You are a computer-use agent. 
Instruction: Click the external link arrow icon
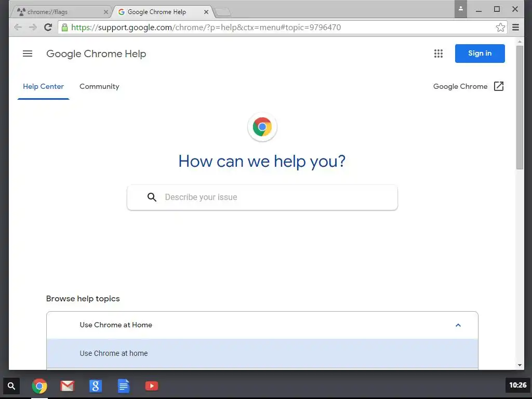(x=499, y=86)
